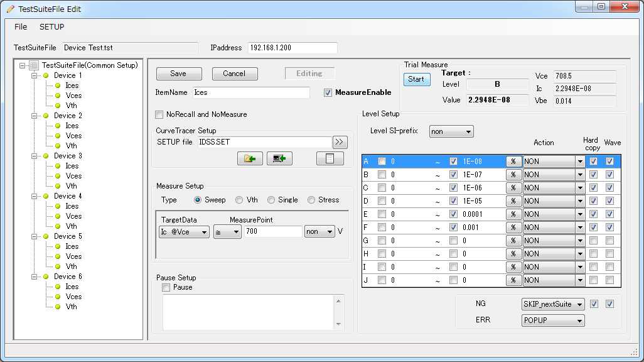Open the Level SI-prefix dropdown

click(451, 131)
